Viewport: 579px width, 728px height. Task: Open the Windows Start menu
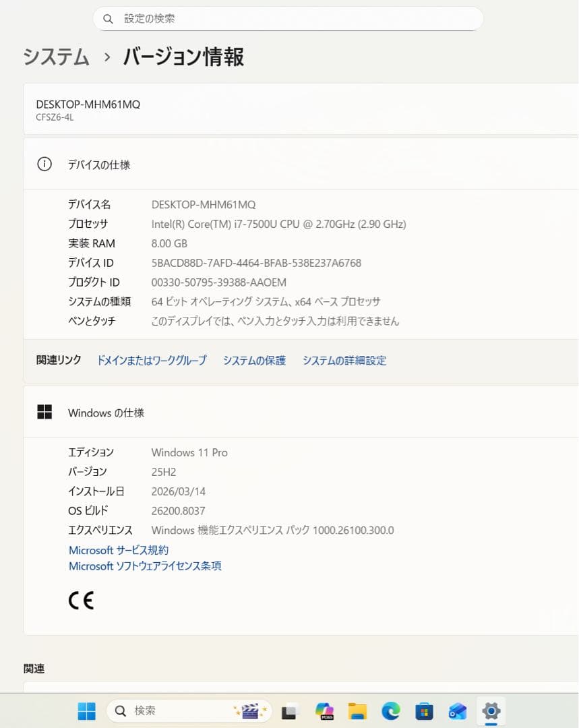coord(86,710)
